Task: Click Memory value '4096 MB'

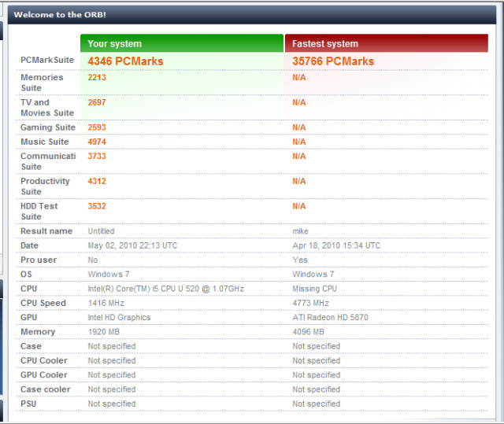Action: 308,332
